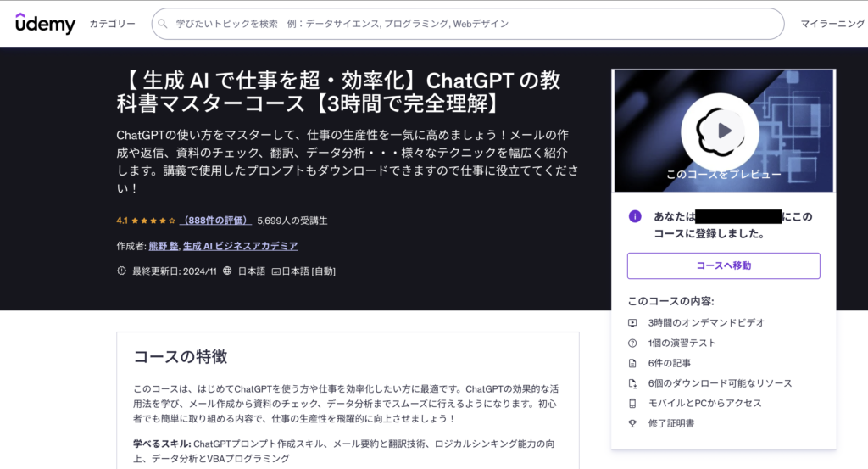Click the completion certificate trophy icon
Viewport: 868px width, 469px height.
pos(632,423)
